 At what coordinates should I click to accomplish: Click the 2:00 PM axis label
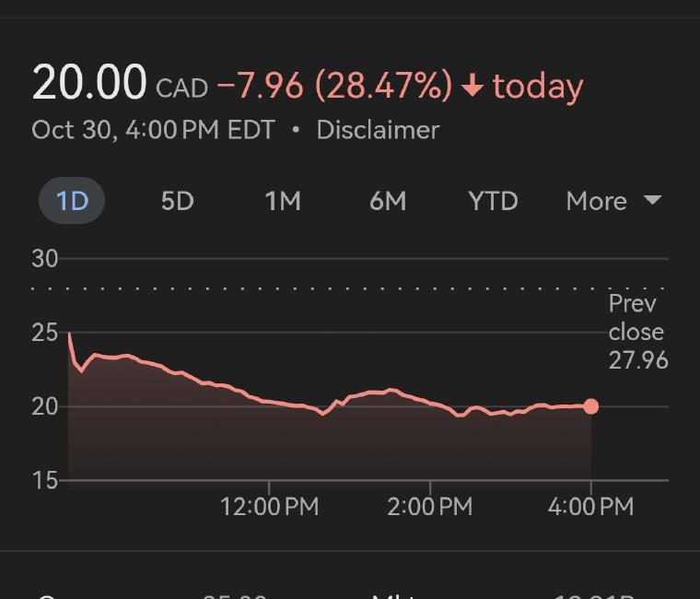(x=430, y=506)
